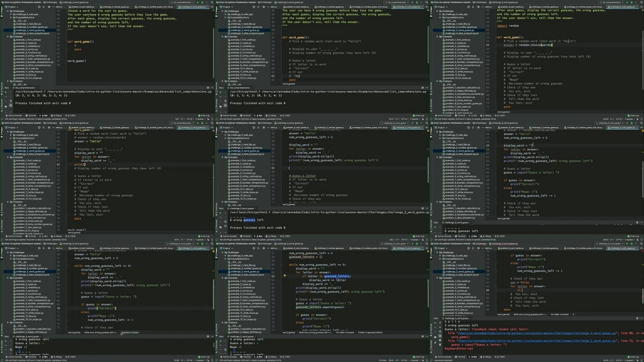Click the collapse-all icon in the bottom-left Project pane
Viewport: 644px width, 362px height.
44,248
